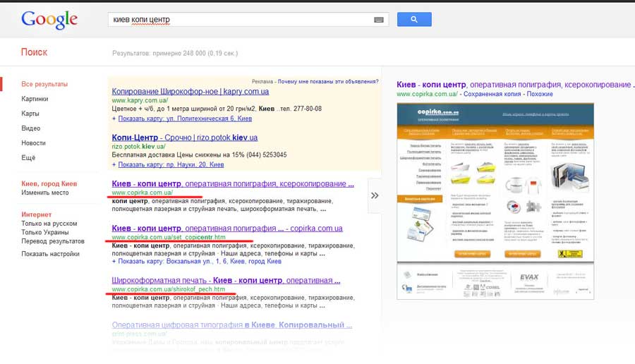Click the www.copirka.com.ua/ URL in the preview panel
Viewport: 635px width, 364px height.
pyautogui.click(x=427, y=94)
